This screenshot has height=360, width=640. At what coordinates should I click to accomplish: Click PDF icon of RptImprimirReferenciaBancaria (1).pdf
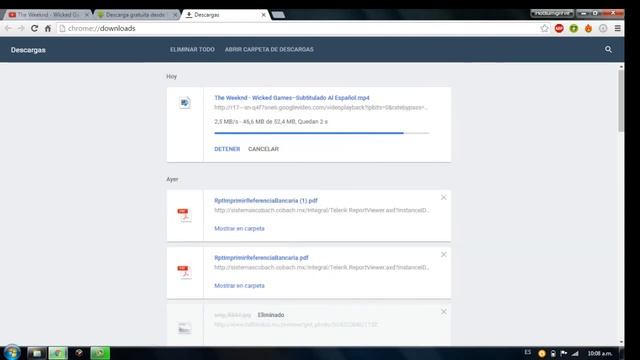[x=184, y=215]
